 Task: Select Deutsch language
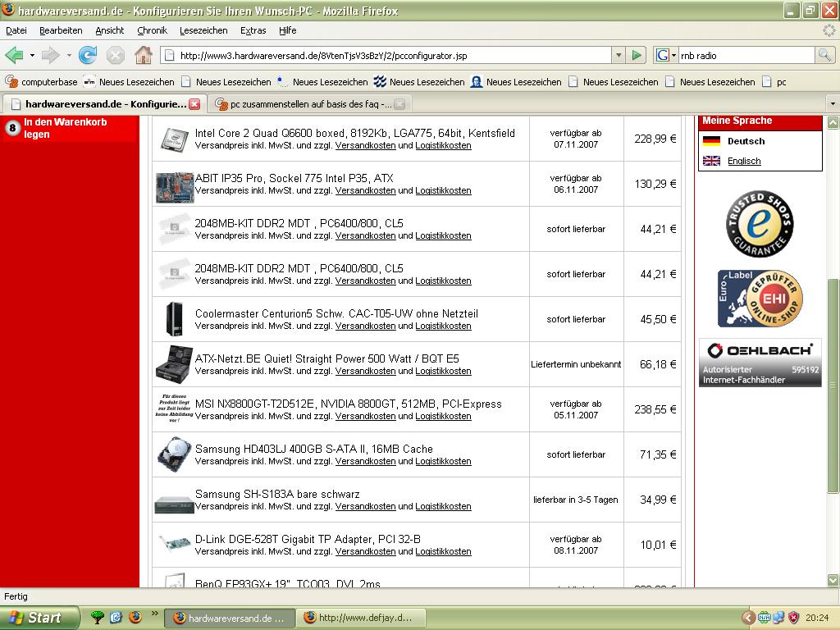click(x=746, y=141)
